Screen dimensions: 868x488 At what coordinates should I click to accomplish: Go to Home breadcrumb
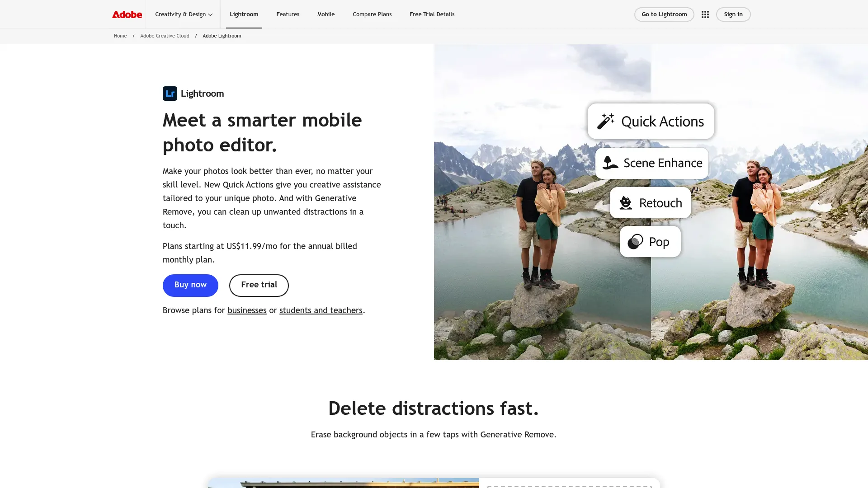coord(120,36)
